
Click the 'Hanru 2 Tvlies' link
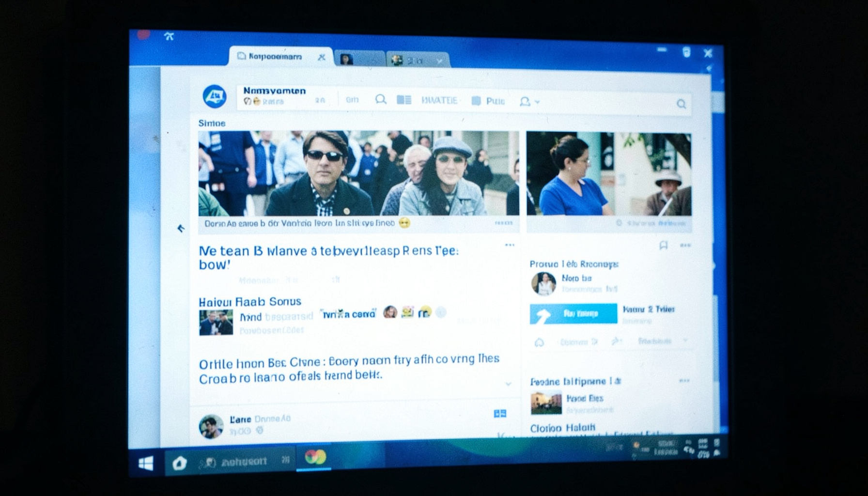[x=649, y=309]
